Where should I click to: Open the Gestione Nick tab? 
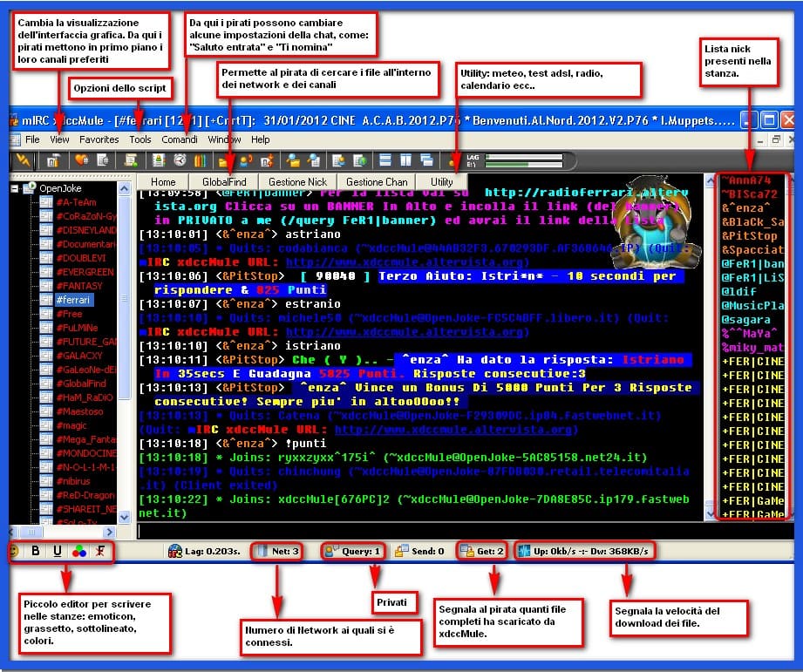(x=297, y=182)
